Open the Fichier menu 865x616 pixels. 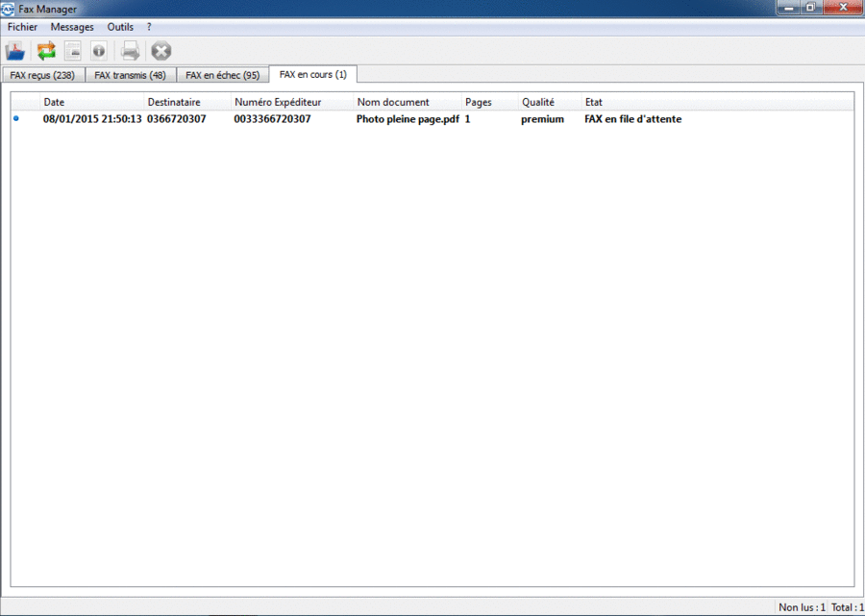pyautogui.click(x=22, y=27)
